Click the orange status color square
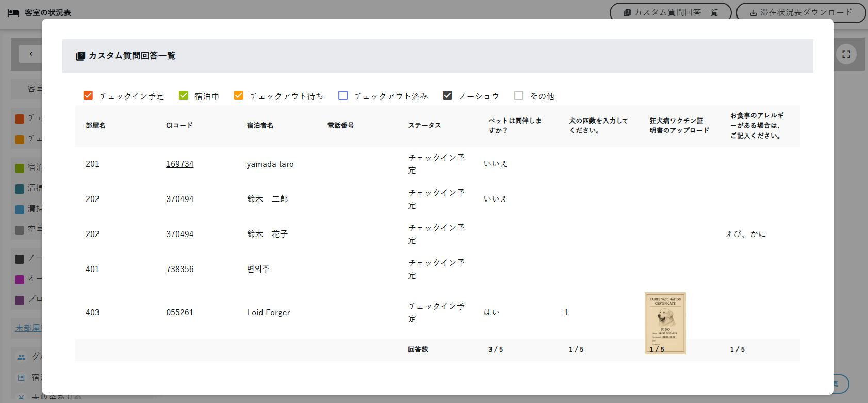 click(20, 139)
